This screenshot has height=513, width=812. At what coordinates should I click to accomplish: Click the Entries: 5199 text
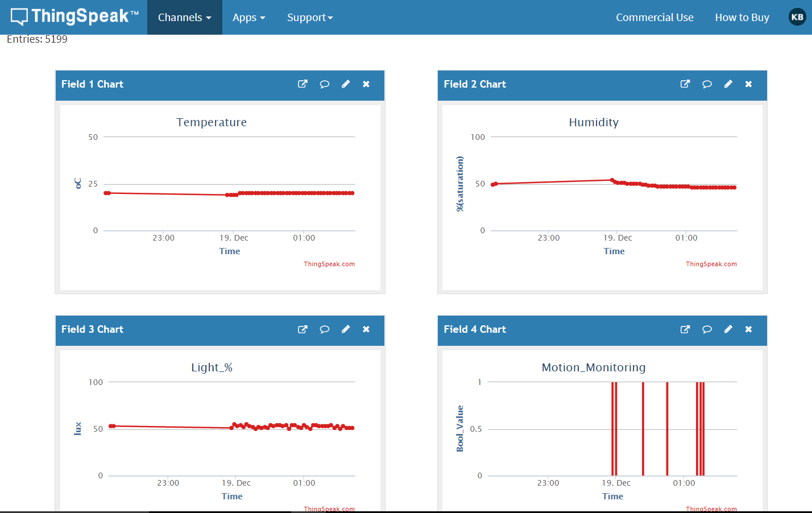(37, 39)
